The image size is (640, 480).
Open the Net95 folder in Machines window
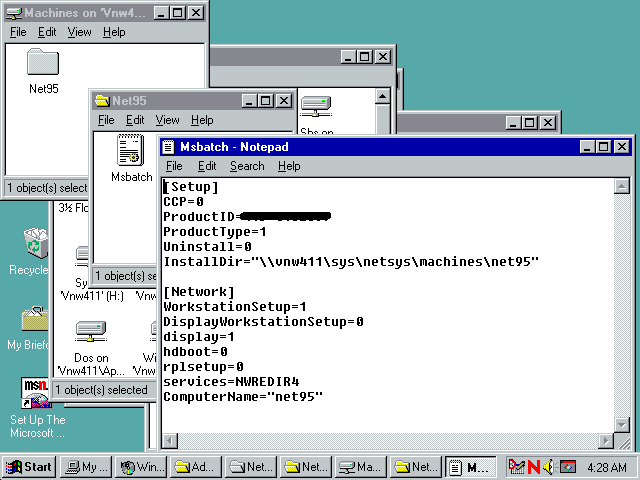[43, 62]
